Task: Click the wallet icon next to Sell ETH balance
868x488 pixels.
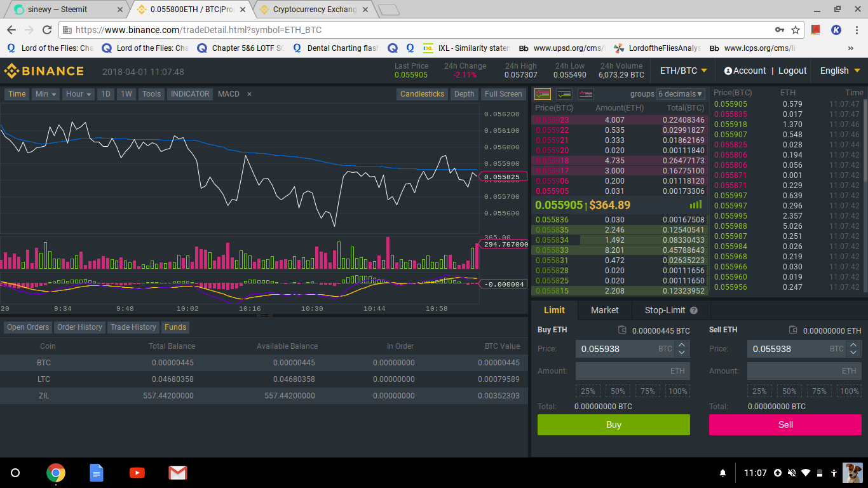Action: point(794,330)
